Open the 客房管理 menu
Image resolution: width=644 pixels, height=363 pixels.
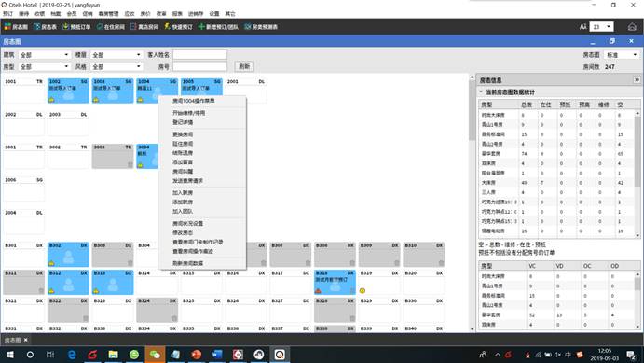(108, 14)
